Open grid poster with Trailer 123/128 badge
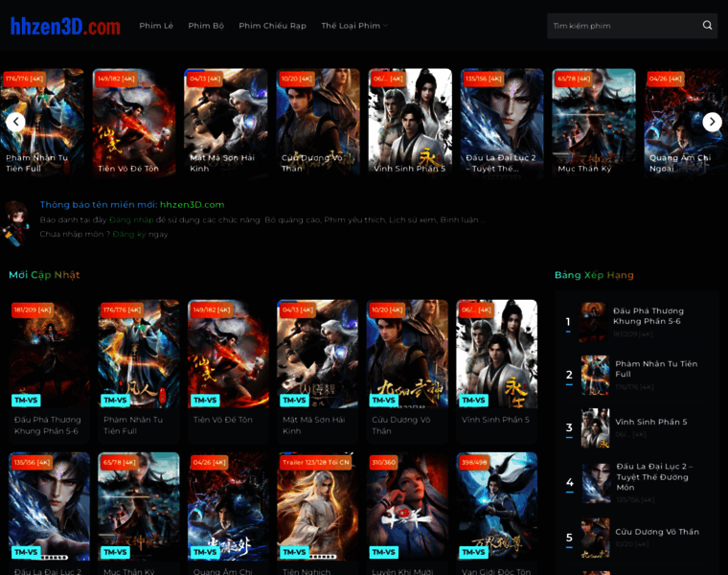The image size is (728, 575). click(318, 506)
